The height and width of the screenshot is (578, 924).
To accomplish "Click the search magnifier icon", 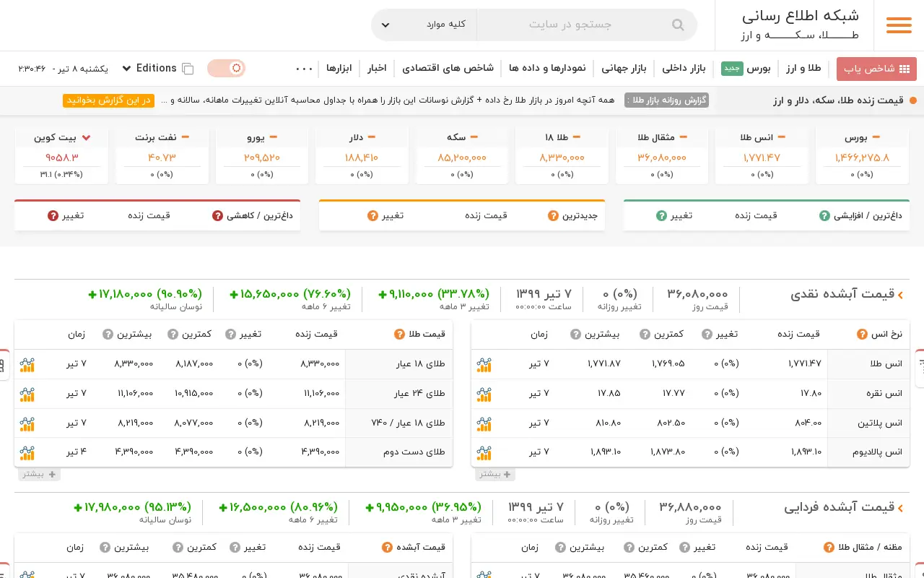I will click(x=678, y=25).
